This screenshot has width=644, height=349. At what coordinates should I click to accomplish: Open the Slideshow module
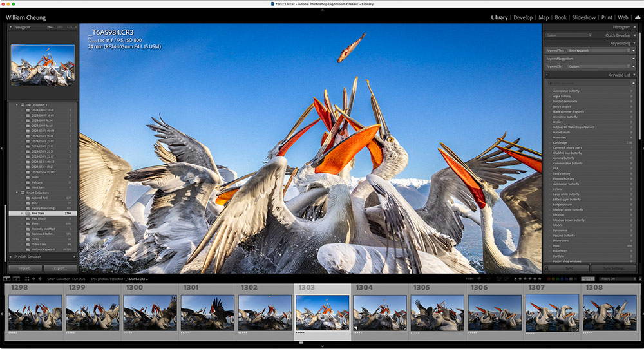tap(583, 17)
